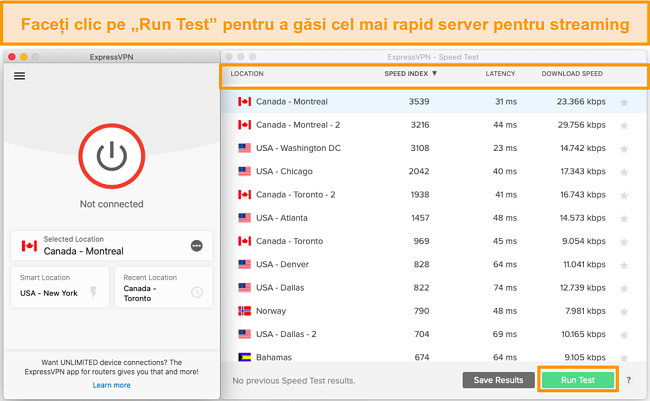Connect to Recent Location Canada - Toronto
Viewport: 650px width, 401px height.
tap(163, 287)
